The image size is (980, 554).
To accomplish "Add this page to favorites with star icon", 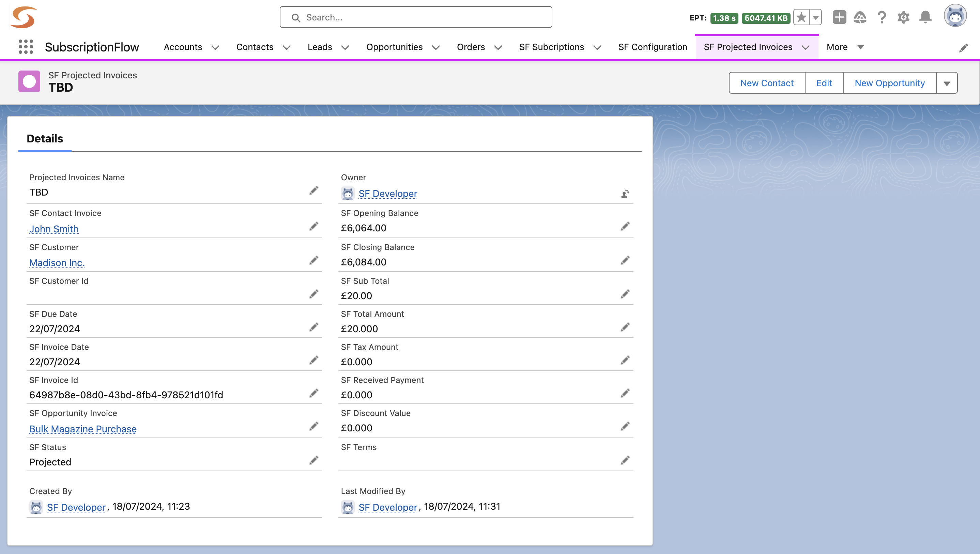I will 801,17.
